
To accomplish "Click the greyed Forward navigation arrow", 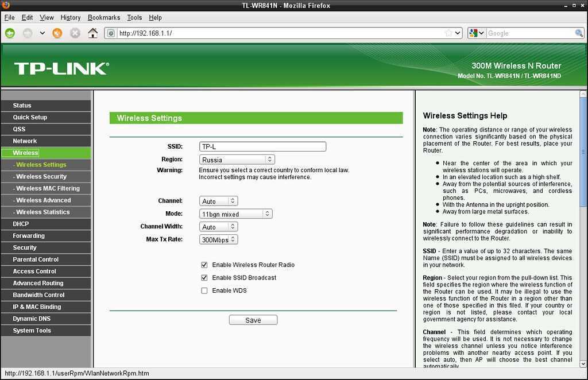I will [x=28, y=33].
